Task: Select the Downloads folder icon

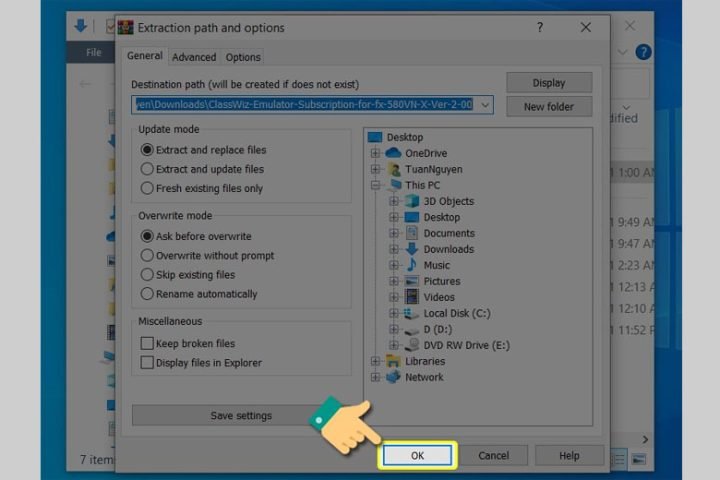Action: pyautogui.click(x=411, y=249)
